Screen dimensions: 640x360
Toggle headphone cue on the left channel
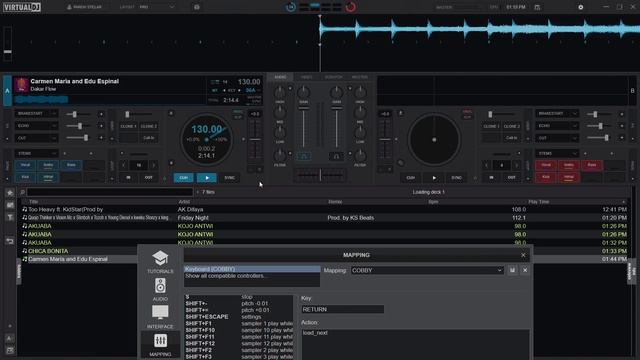(304, 156)
